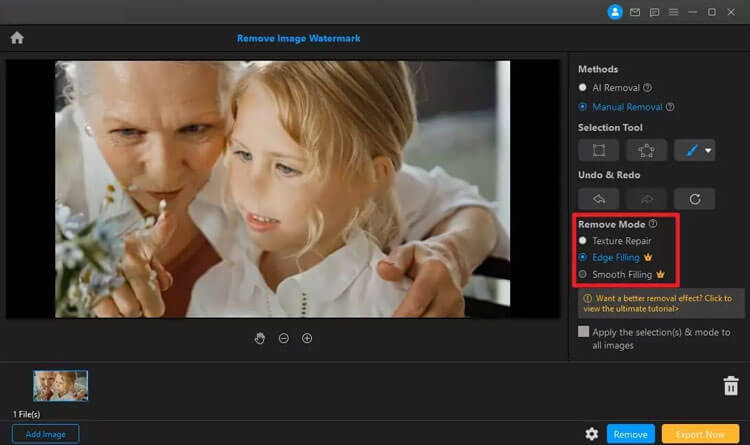Select the brush selection tool
Viewport: 750px width, 445px height.
coord(690,150)
